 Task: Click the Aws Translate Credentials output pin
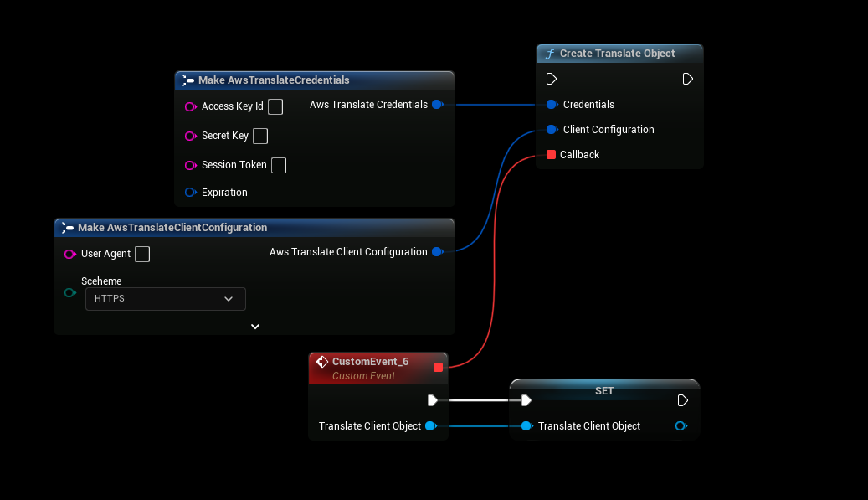click(x=437, y=105)
